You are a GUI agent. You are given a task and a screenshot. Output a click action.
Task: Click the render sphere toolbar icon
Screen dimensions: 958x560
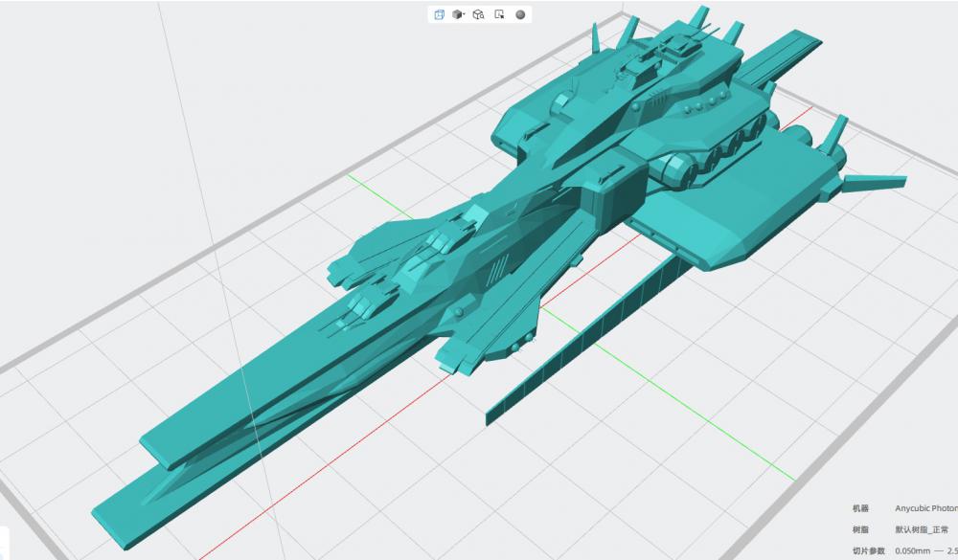[x=520, y=14]
